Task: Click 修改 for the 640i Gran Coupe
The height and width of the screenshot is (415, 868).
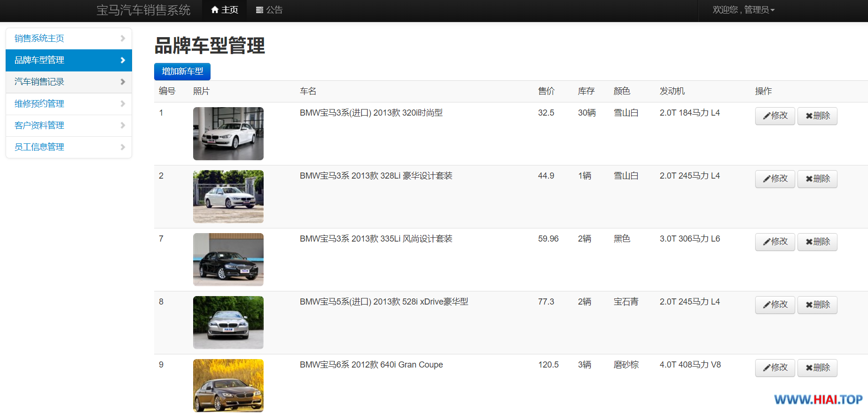Action: pos(775,368)
